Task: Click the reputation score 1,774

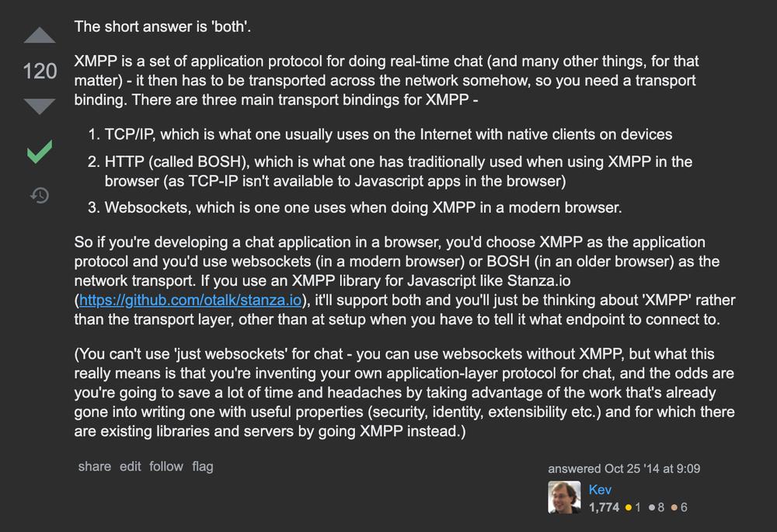Action: point(604,507)
